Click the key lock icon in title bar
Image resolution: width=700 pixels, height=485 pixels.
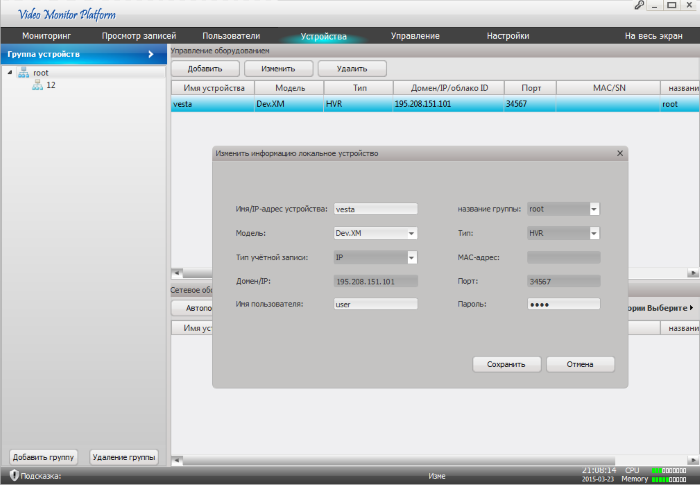pos(639,5)
